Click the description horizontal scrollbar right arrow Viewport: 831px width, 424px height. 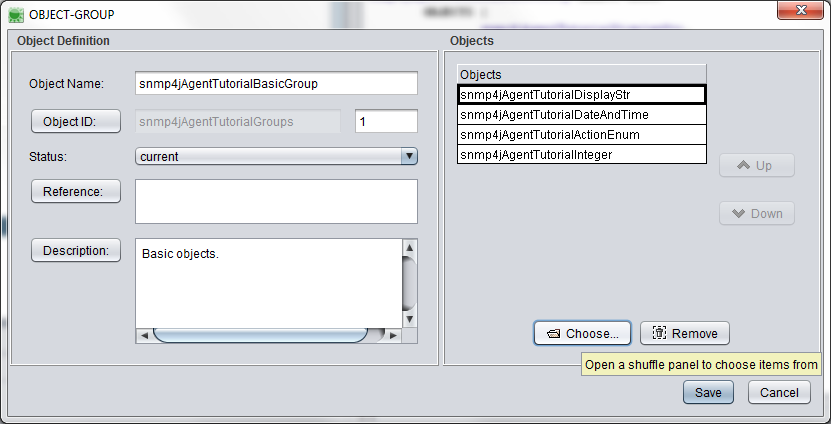[393, 335]
